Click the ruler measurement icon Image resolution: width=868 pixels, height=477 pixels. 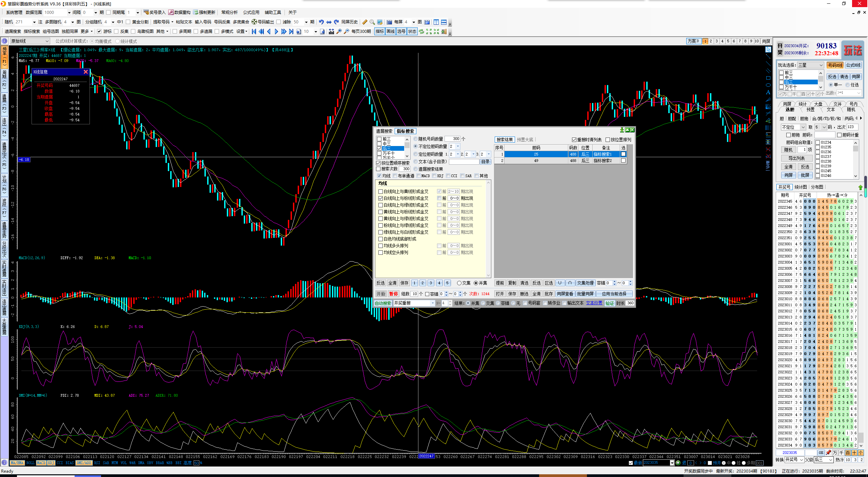click(x=365, y=22)
